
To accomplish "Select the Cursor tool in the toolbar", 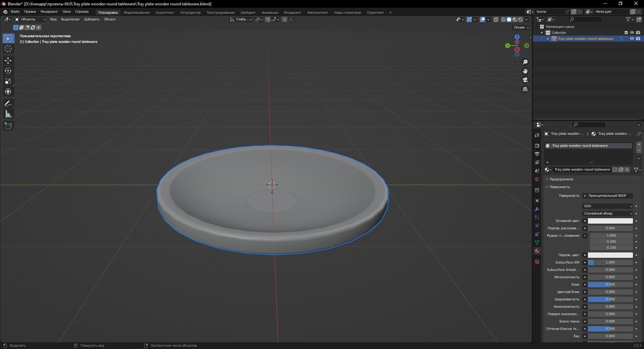I will (8, 49).
